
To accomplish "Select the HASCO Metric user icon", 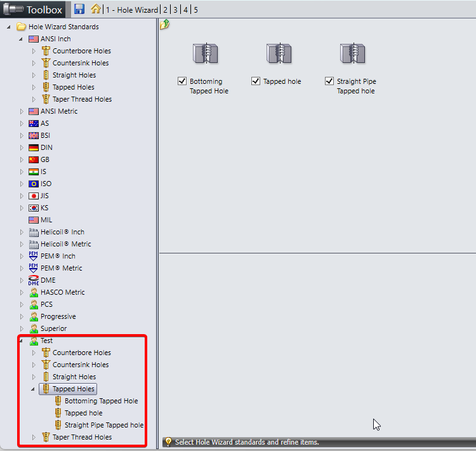I will (34, 292).
